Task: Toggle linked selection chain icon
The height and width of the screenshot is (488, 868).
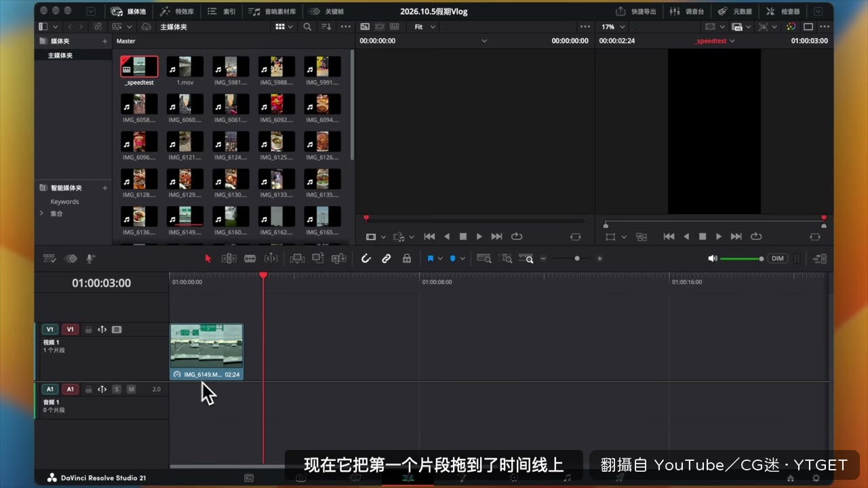Action: [386, 258]
